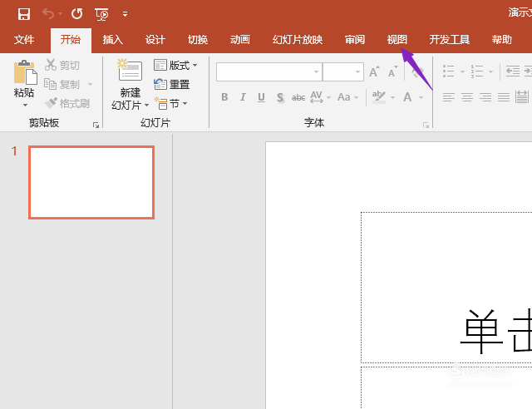Screen dimensions: 532x409
Task: Click the character spacing AV icon
Action: (x=317, y=97)
